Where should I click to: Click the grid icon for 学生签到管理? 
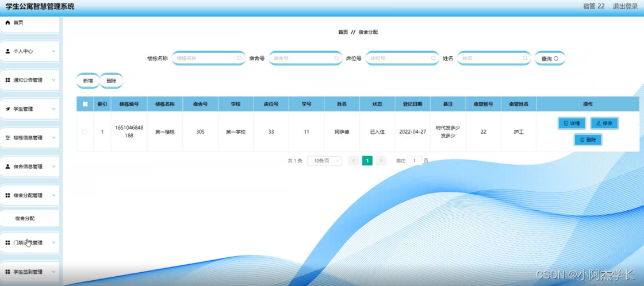7,272
